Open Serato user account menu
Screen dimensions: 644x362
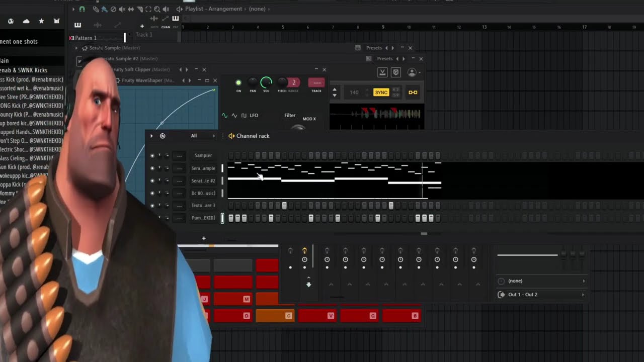(413, 72)
